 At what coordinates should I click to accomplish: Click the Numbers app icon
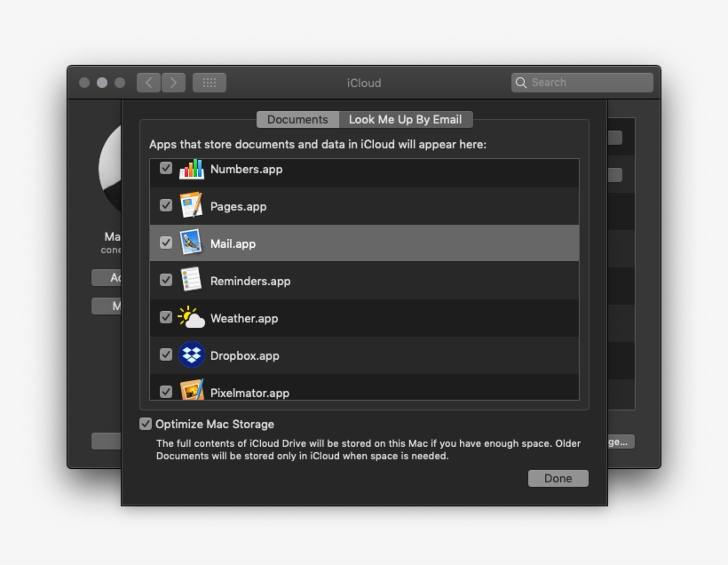[x=192, y=169]
